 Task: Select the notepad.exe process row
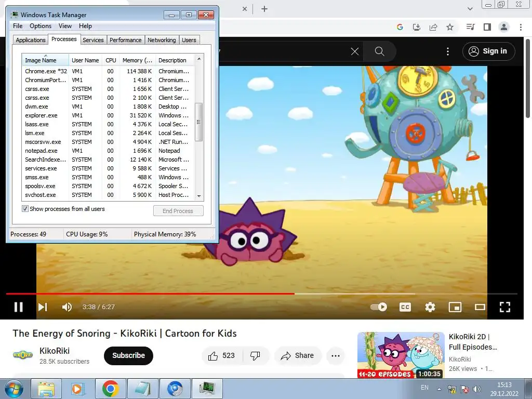108,151
